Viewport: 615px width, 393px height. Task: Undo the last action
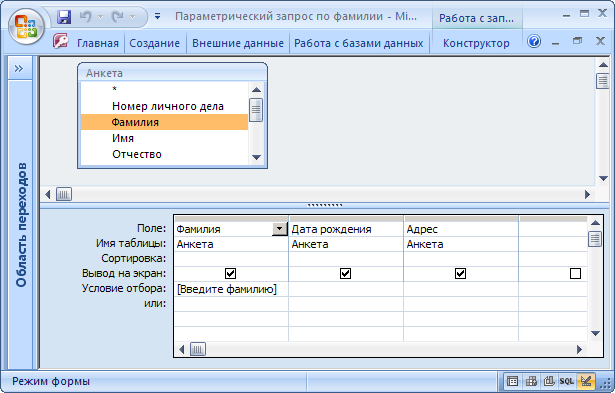(85, 17)
